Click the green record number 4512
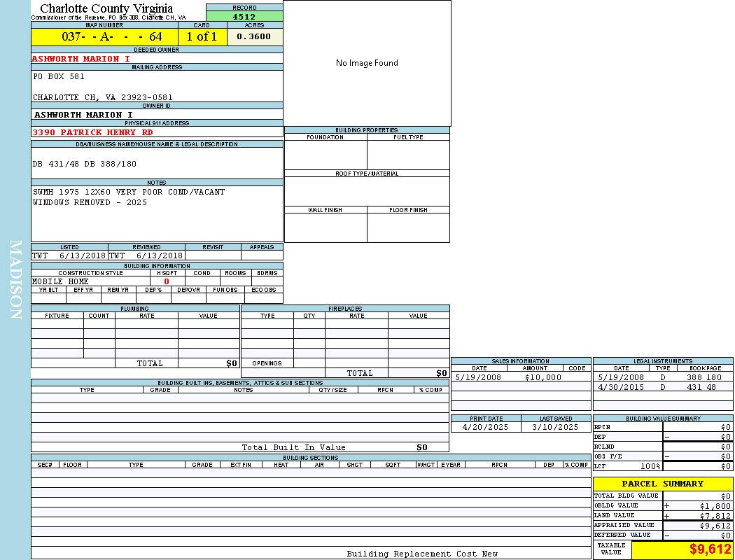Screen dimensions: 735x560 click(x=244, y=17)
